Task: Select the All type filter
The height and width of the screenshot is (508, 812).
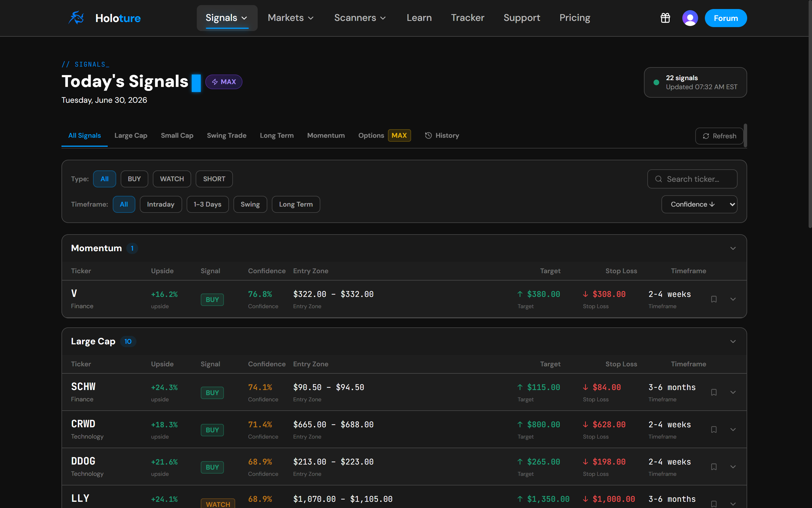Action: [x=104, y=179]
